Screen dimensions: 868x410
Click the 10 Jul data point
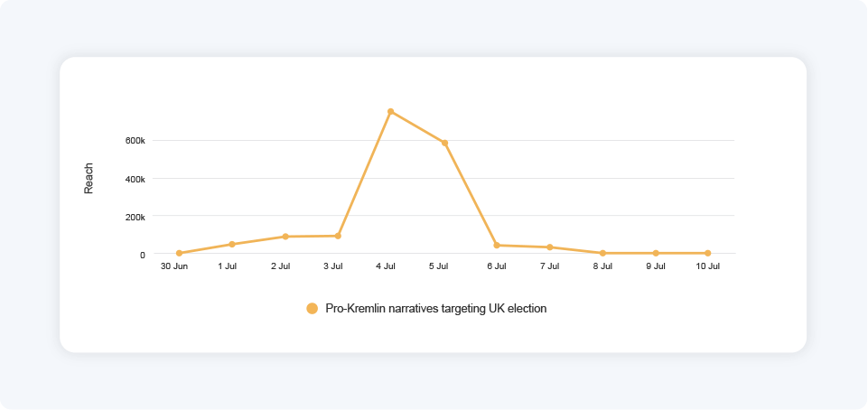(x=707, y=253)
